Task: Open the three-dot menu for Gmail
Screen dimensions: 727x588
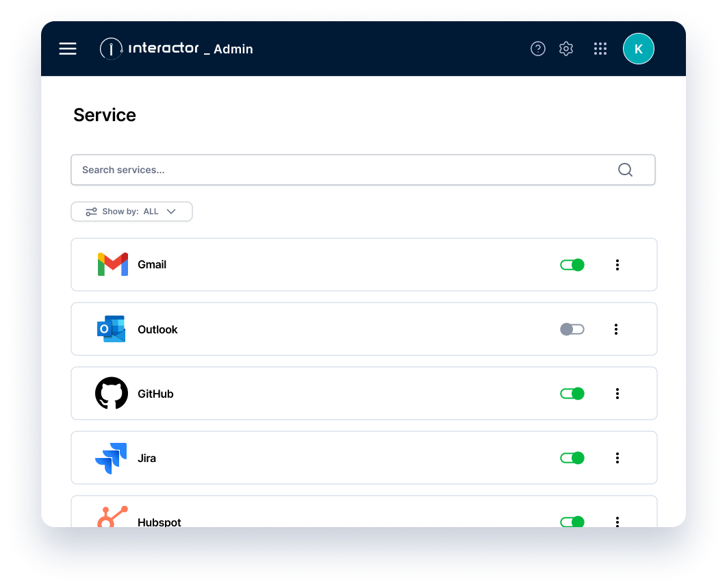Action: (617, 264)
